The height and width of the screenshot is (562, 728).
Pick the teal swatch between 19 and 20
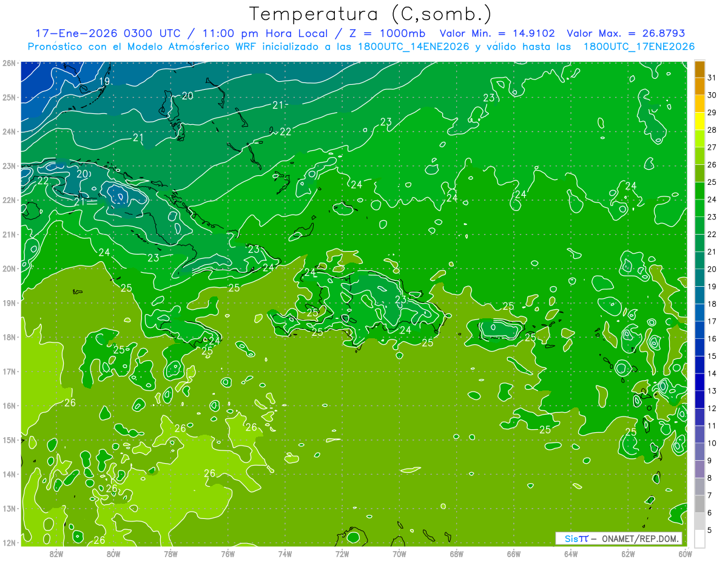700,278
